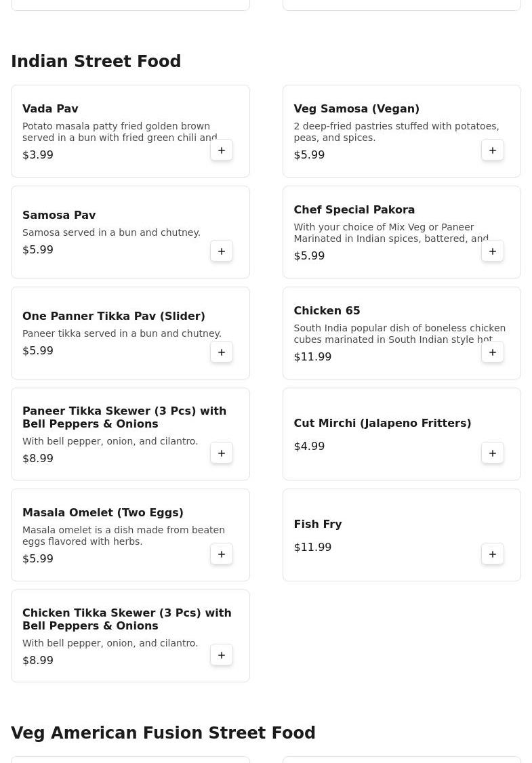Open Chicken 65 item details
Image resolution: width=532 pixels, height=763 pixels.
(x=327, y=311)
